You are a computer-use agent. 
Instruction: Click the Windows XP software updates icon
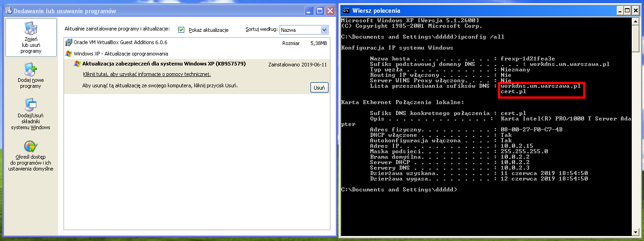tap(69, 54)
